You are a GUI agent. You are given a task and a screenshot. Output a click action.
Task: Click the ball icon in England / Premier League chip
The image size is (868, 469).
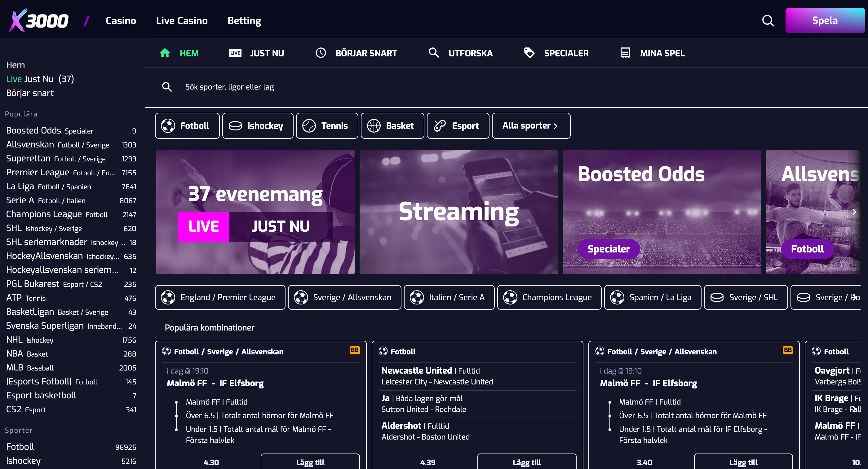coord(168,297)
